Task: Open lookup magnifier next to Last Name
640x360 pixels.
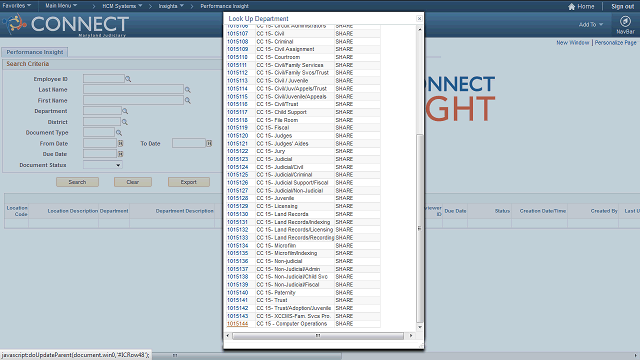Action: pyautogui.click(x=188, y=89)
